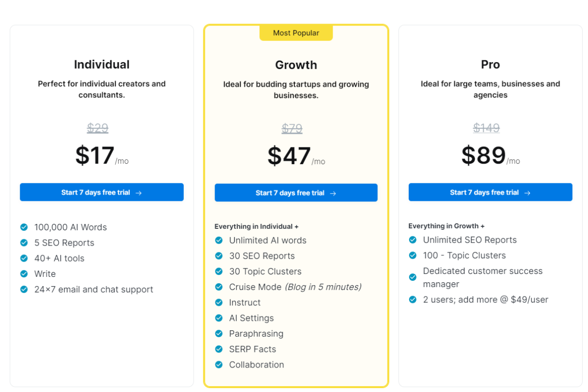Click checkmark icon next to Collaboration

[x=219, y=365]
